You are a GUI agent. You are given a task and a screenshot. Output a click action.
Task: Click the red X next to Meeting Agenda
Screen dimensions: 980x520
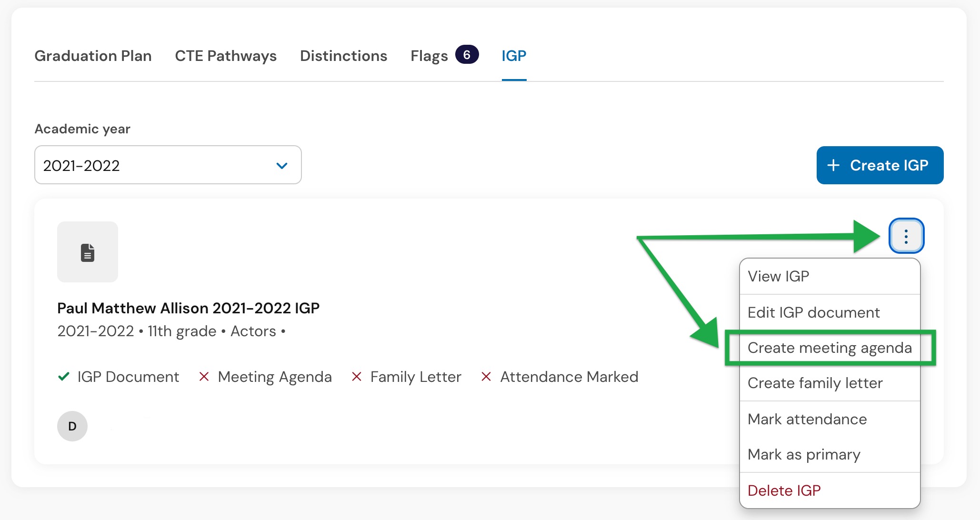pos(204,377)
